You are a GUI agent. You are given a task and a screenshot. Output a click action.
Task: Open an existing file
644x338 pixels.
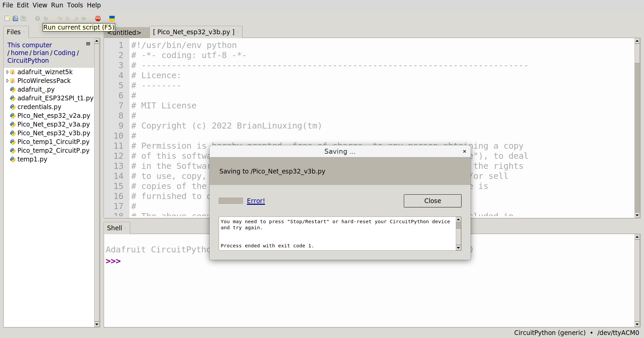[x=15, y=18]
